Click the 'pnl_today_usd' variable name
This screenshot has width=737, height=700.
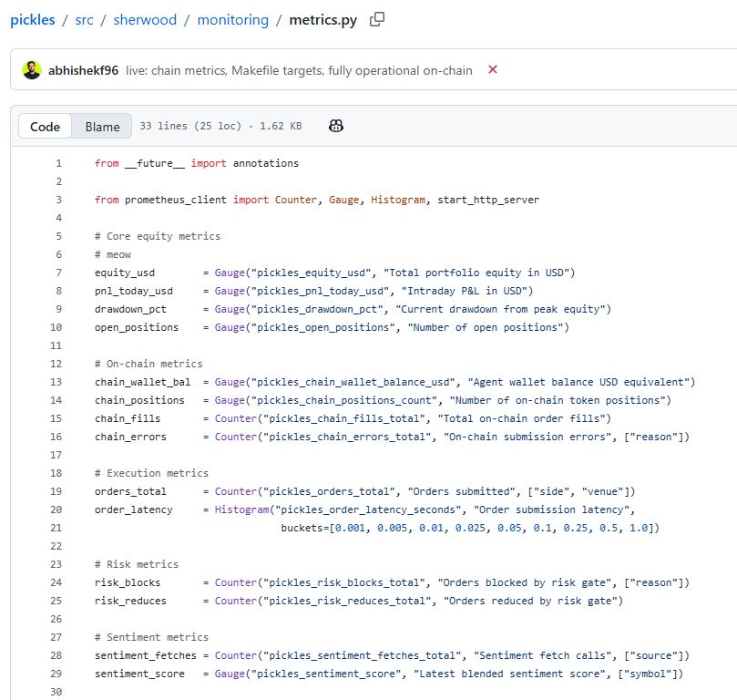coord(134,291)
